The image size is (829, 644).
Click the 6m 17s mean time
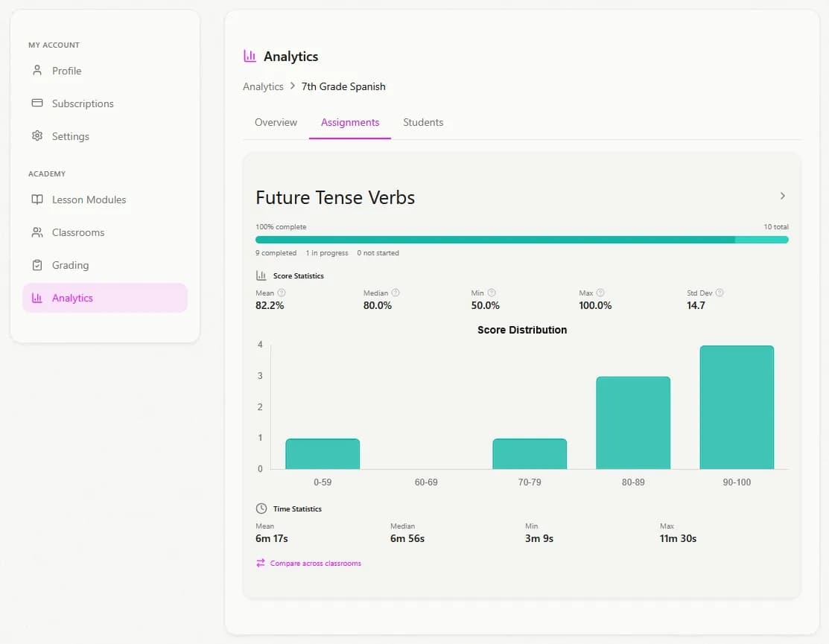[272, 538]
